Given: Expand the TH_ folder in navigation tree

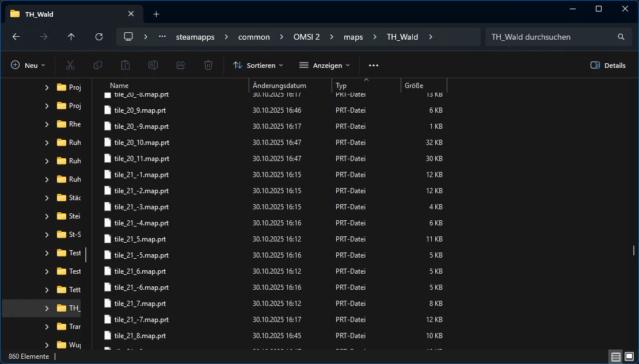Looking at the screenshot, I should coord(47,308).
